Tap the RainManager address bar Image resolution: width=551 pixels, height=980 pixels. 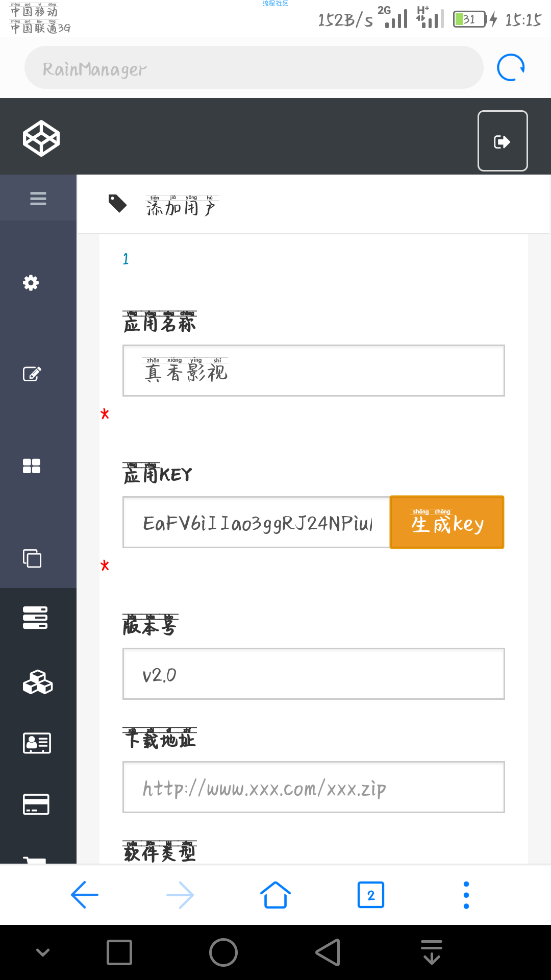coord(254,67)
